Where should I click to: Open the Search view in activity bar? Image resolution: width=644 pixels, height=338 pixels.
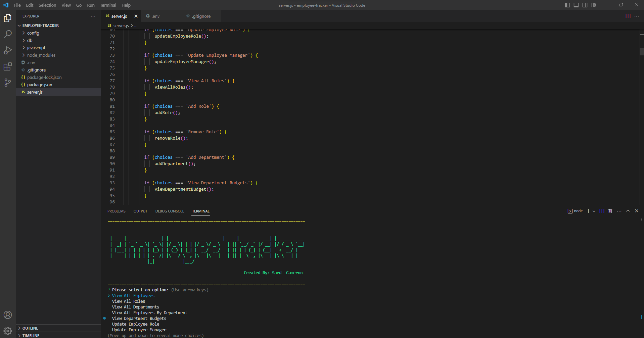point(8,34)
